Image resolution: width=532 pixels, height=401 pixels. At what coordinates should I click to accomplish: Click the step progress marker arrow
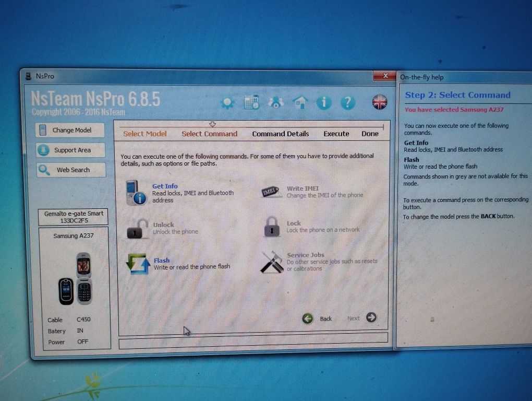coord(213,124)
